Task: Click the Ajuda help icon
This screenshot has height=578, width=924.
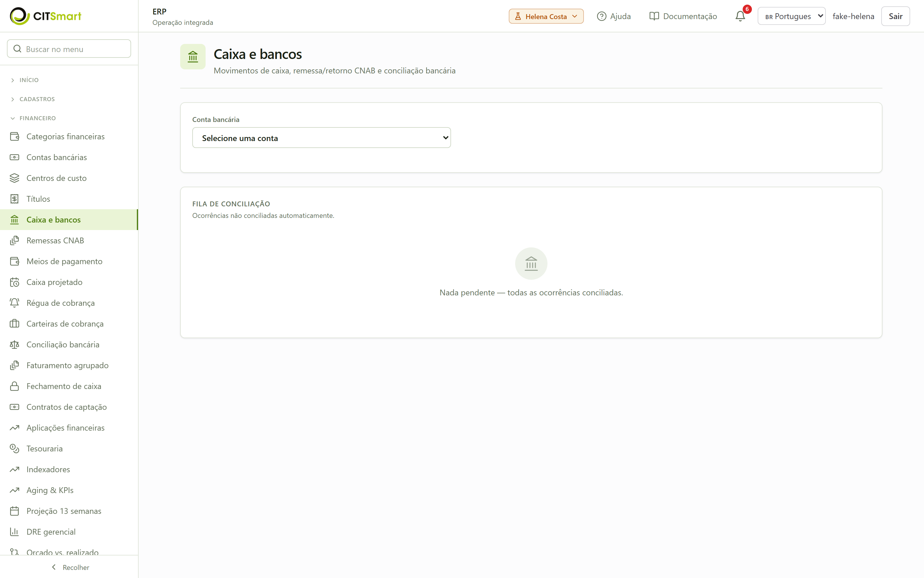Action: tap(601, 16)
